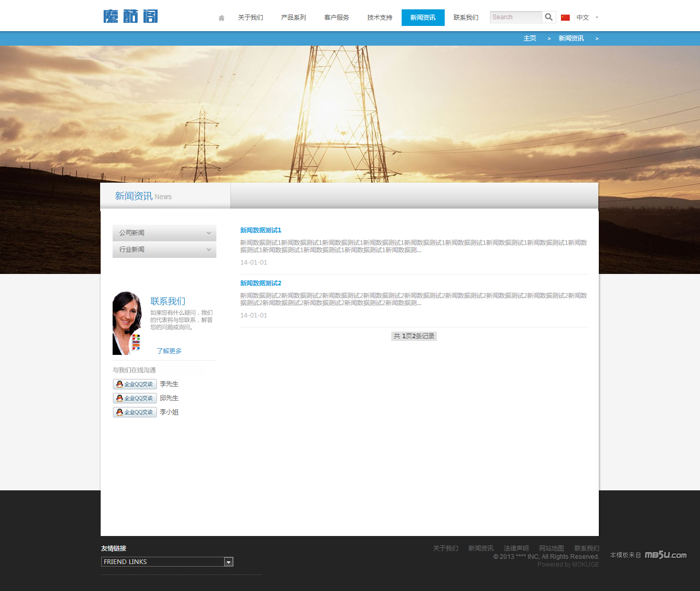Click the home icon in navigation bar
This screenshot has width=700, height=591.
(x=222, y=18)
